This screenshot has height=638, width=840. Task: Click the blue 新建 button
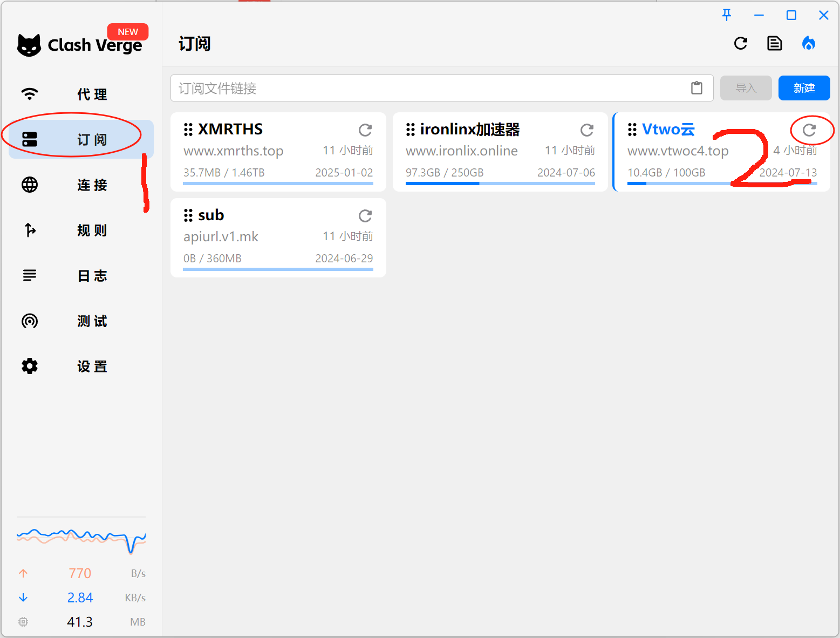(x=804, y=88)
